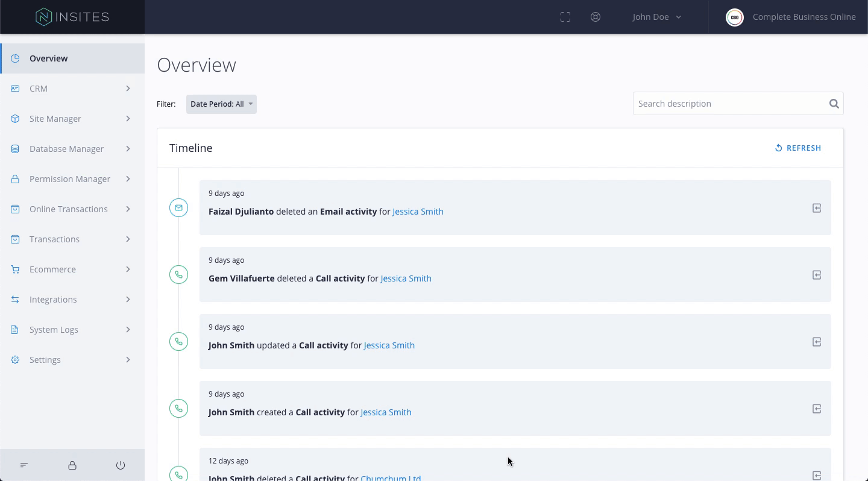Open Jessica Smith link in email activity entry
The image size is (868, 481).
point(418,212)
